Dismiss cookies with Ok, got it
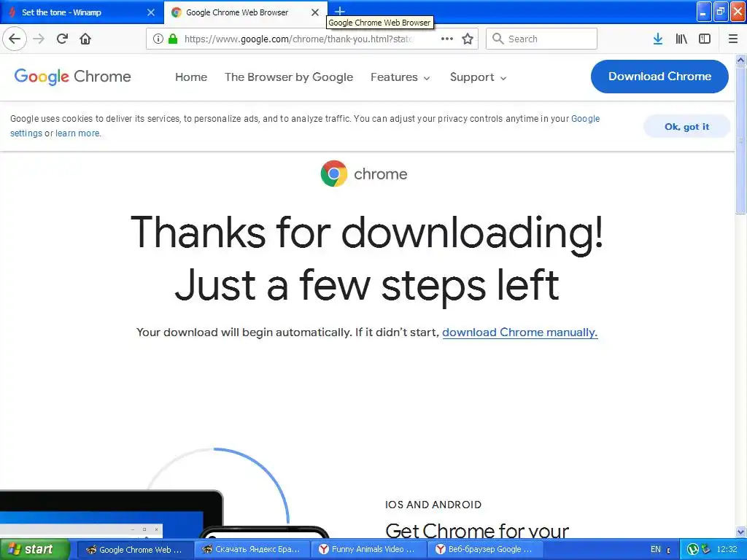This screenshot has height=560, width=747. [x=686, y=127]
